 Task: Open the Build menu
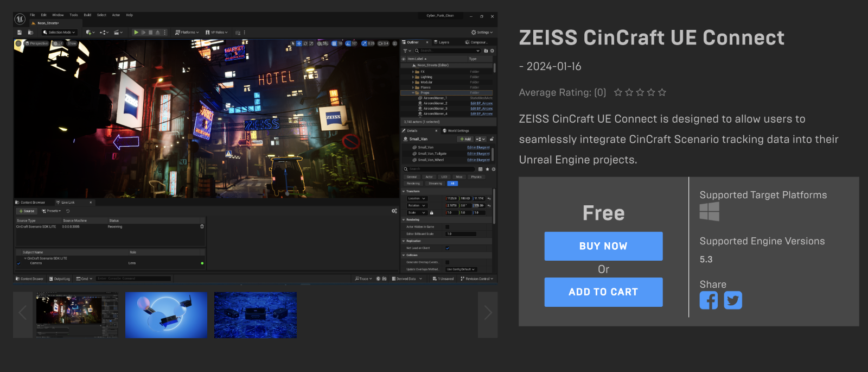(x=87, y=15)
